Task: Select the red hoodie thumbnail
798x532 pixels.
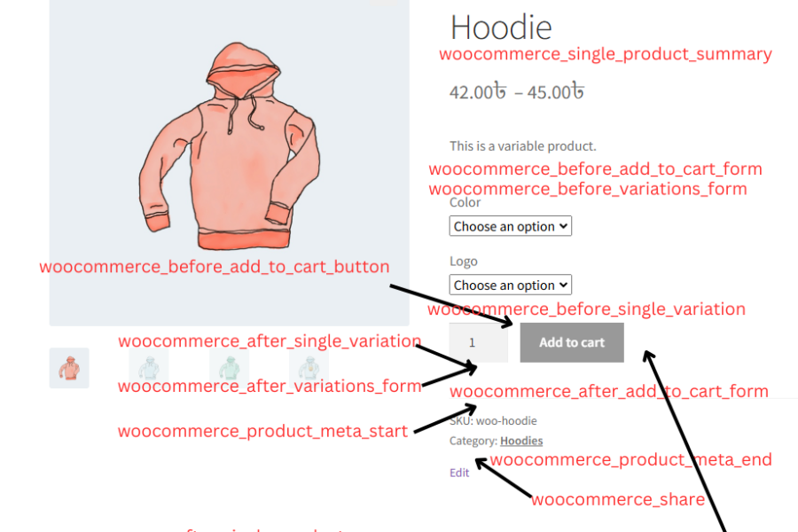Action: (69, 368)
